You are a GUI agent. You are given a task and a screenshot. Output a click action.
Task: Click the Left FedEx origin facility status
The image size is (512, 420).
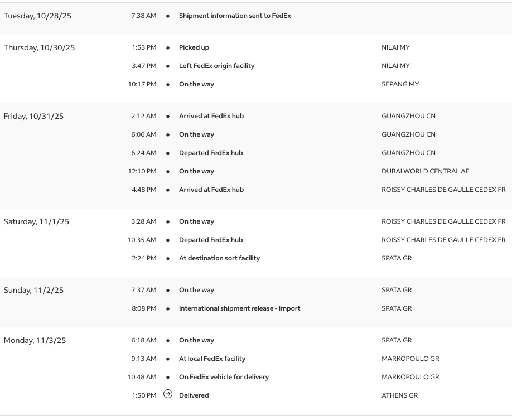(x=216, y=66)
